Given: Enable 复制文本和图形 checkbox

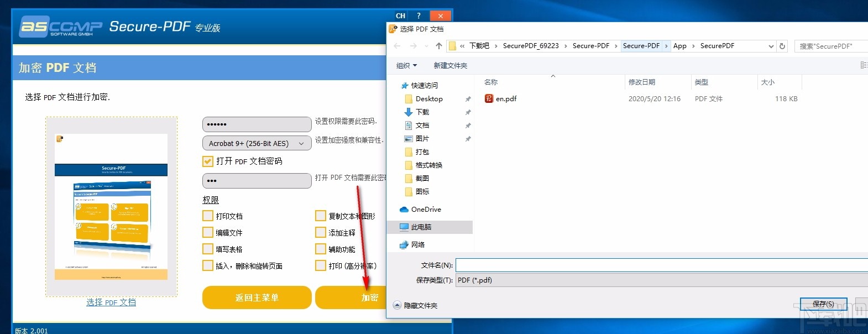Looking at the screenshot, I should tap(321, 216).
